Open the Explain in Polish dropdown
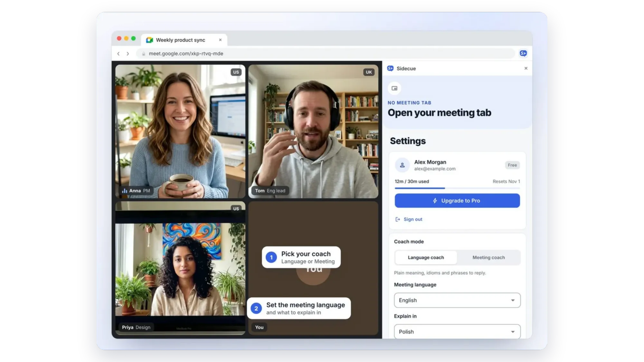 click(457, 331)
